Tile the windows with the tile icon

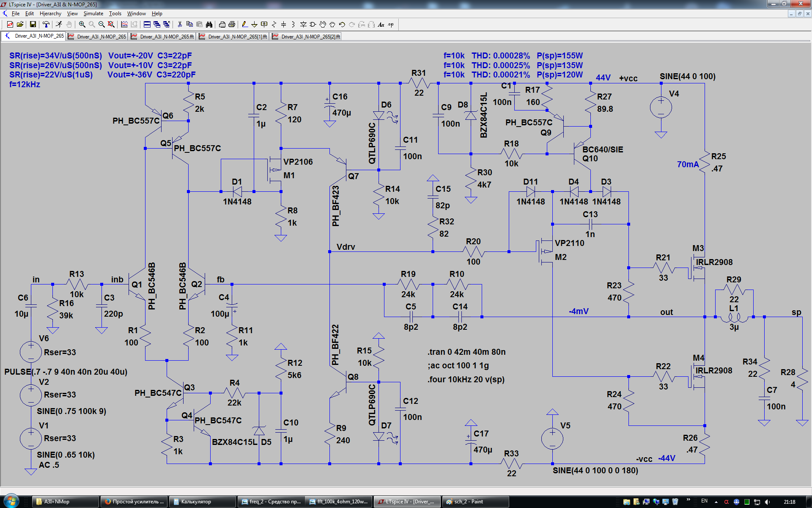(x=147, y=25)
